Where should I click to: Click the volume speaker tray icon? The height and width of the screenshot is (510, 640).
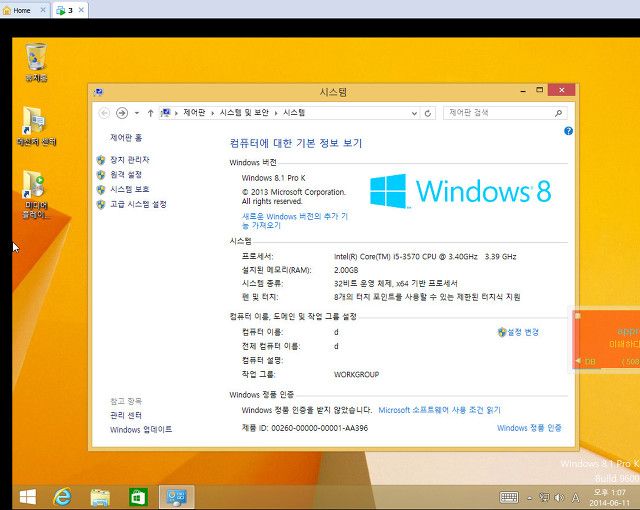click(x=559, y=497)
